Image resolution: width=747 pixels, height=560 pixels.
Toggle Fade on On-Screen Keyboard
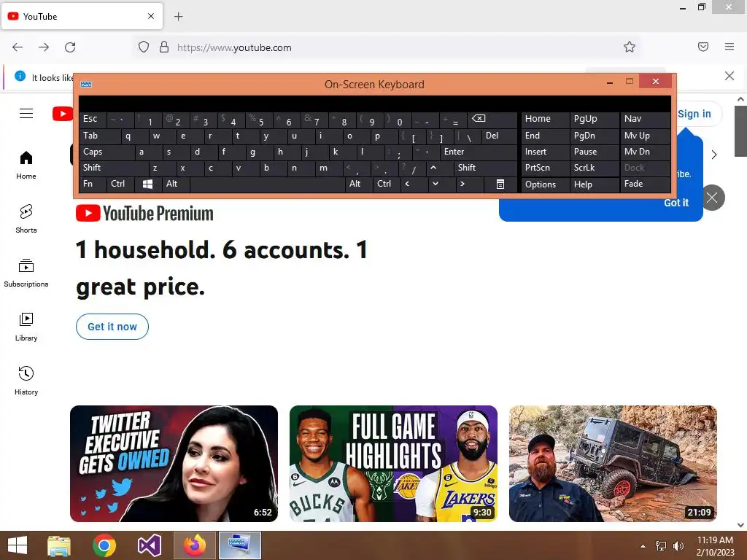(x=645, y=184)
